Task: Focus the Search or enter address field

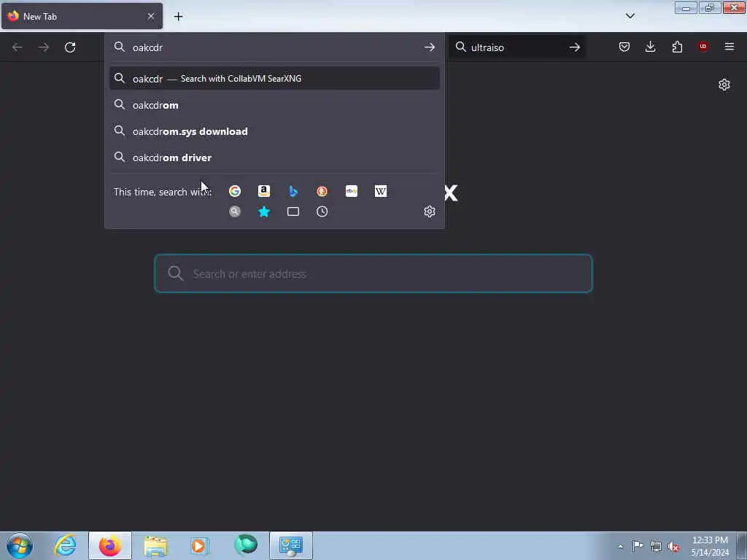Action: pyautogui.click(x=373, y=273)
